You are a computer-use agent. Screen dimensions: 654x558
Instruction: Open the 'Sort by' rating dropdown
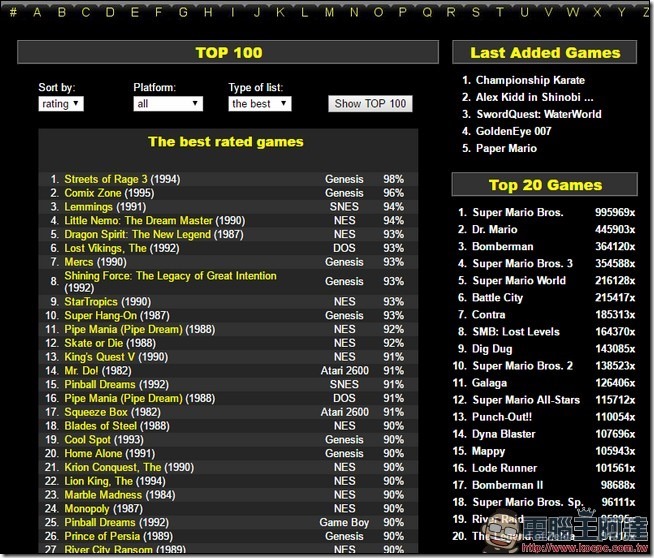pyautogui.click(x=61, y=103)
